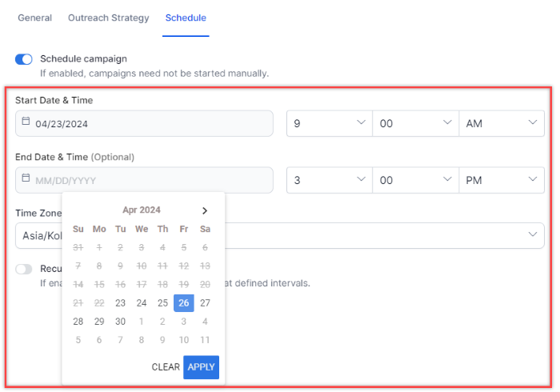Select April 27 in the calendar
Viewport: 560px width, 392px height.
coord(205,302)
